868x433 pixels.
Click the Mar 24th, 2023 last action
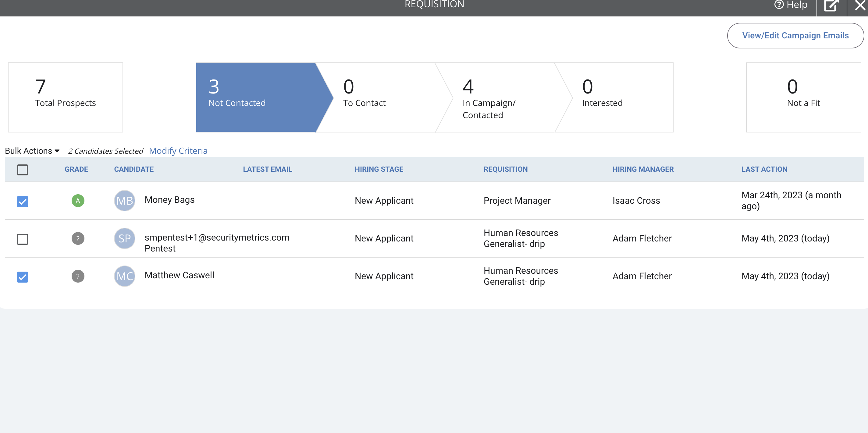tap(792, 201)
